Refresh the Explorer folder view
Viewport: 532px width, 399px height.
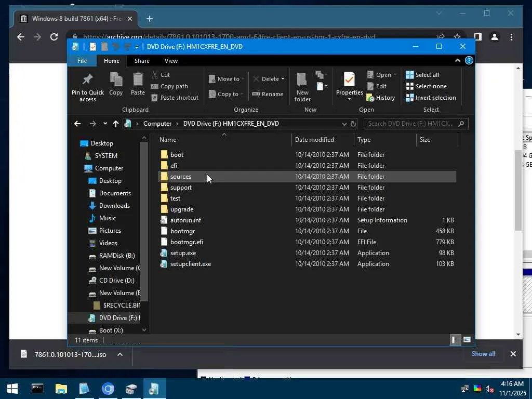point(353,124)
